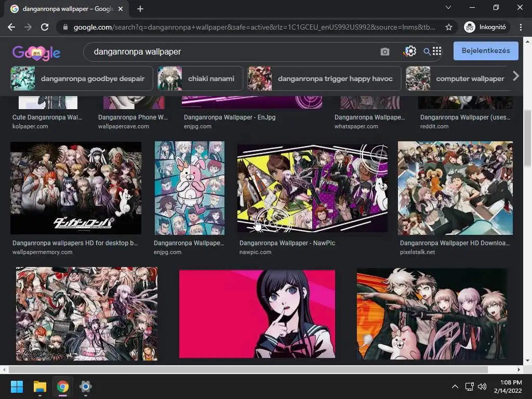Screen dimensions: 532x399
Task: Open the wallpapercave.com source link
Action: [124, 126]
